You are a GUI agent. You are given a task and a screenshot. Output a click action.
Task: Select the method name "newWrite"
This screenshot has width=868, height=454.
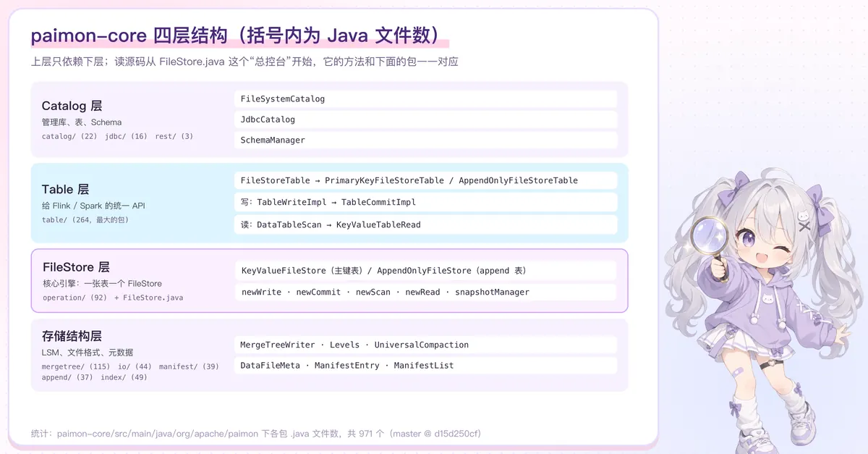(262, 292)
